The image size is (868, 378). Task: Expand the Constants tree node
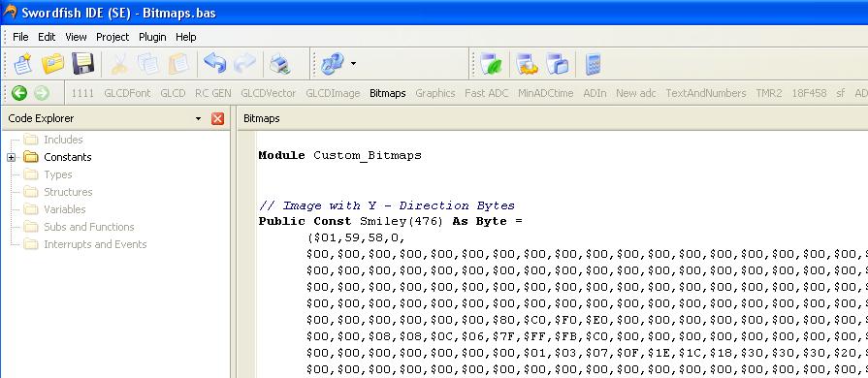pos(11,157)
